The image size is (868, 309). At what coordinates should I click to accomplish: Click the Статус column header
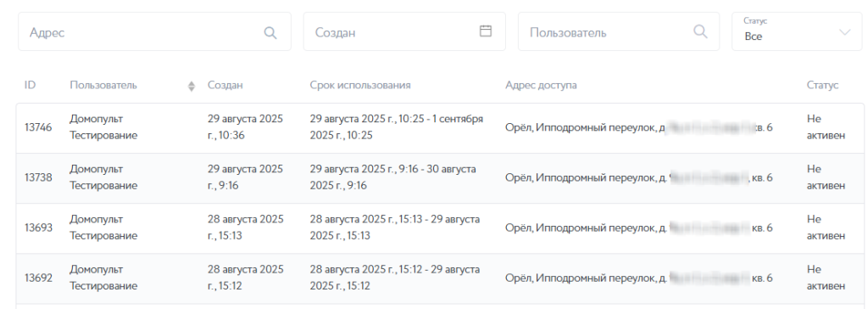coord(822,86)
